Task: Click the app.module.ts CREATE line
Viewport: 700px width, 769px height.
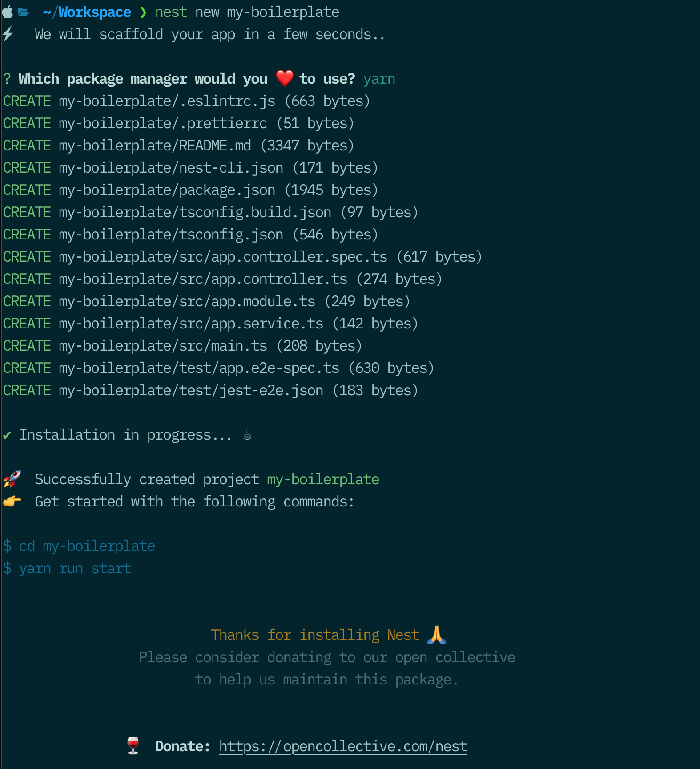Action: 206,302
